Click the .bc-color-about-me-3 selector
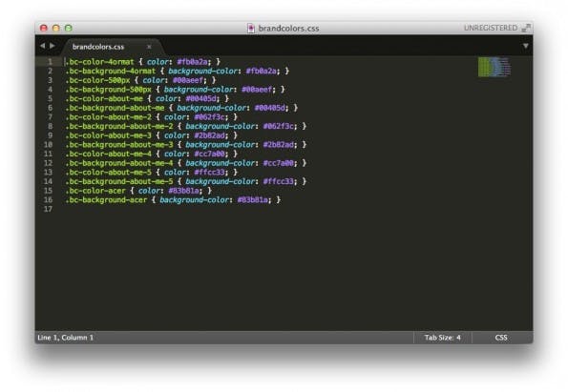Viewport: 568px width, 392px height. point(108,135)
